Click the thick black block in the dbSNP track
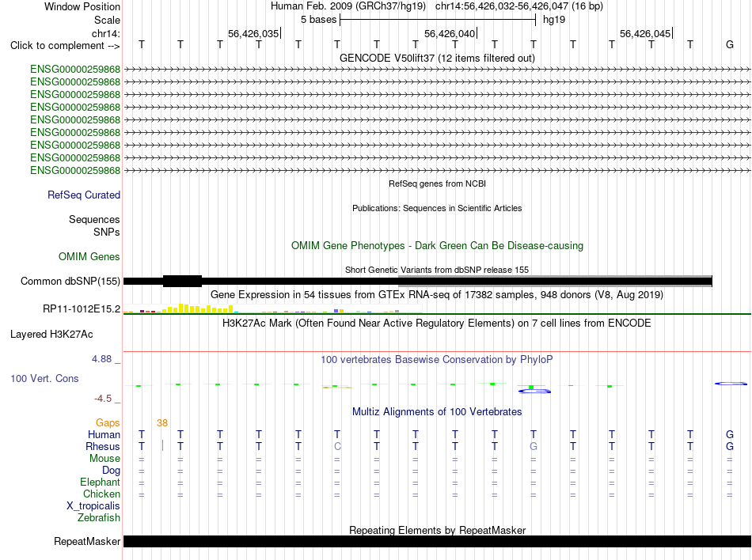This screenshot has width=752, height=560. point(182,282)
